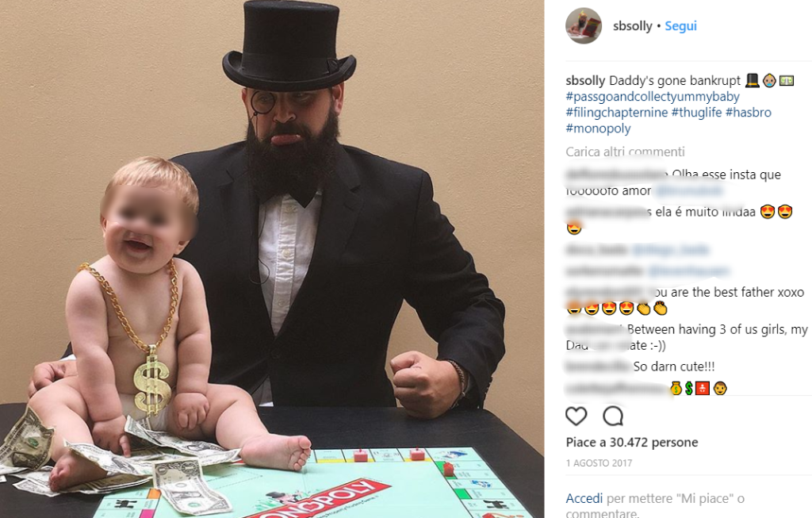Open sbsolly username in the post header

pos(632,26)
